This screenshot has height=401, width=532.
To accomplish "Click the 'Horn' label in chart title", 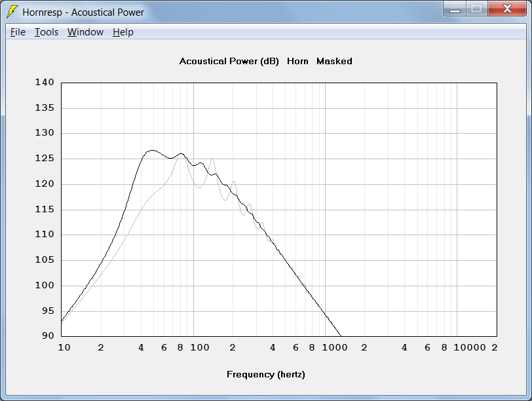I will [297, 62].
